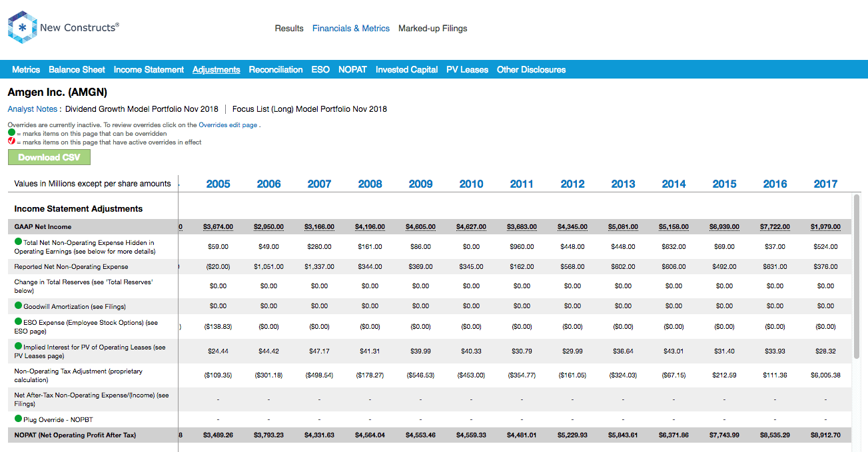Select the Adjustments tab
This screenshot has height=452, width=868.
tap(217, 69)
